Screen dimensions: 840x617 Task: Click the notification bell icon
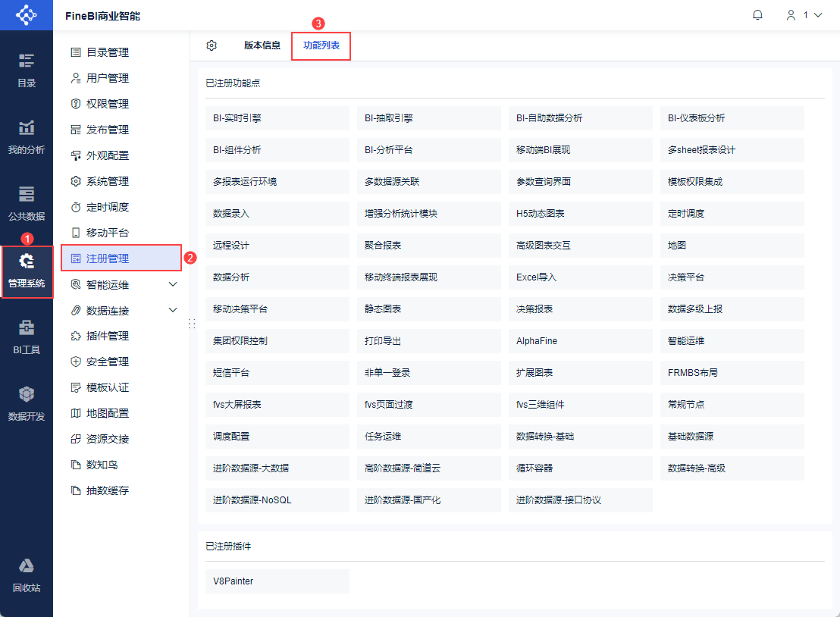pyautogui.click(x=757, y=15)
